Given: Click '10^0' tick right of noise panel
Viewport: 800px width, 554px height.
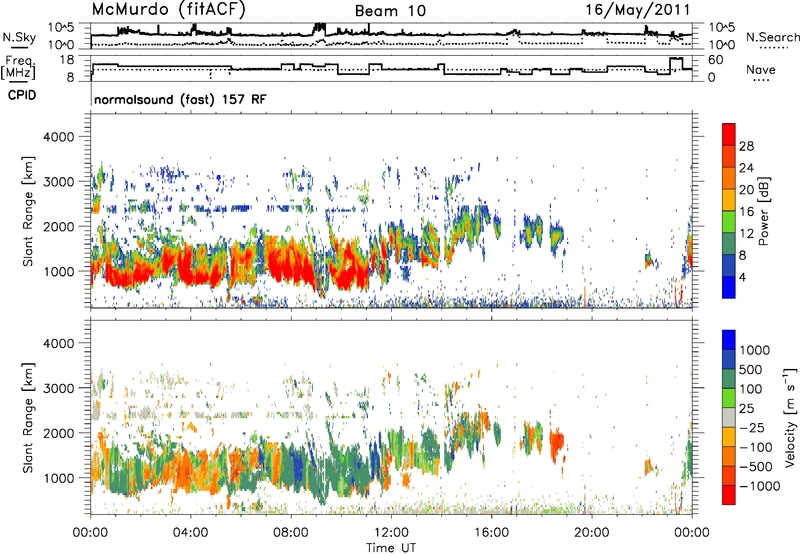Looking at the screenshot, I should 722,45.
